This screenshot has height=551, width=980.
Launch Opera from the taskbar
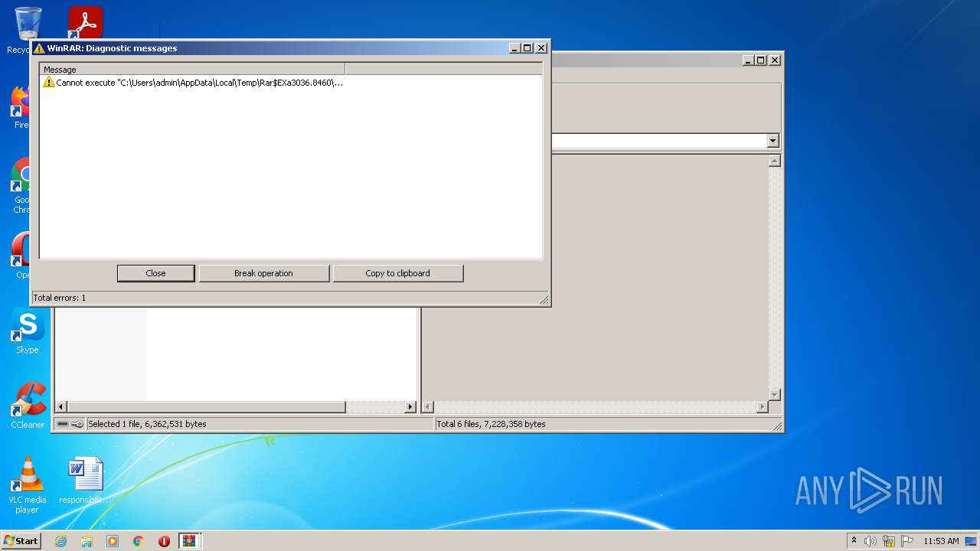click(164, 541)
